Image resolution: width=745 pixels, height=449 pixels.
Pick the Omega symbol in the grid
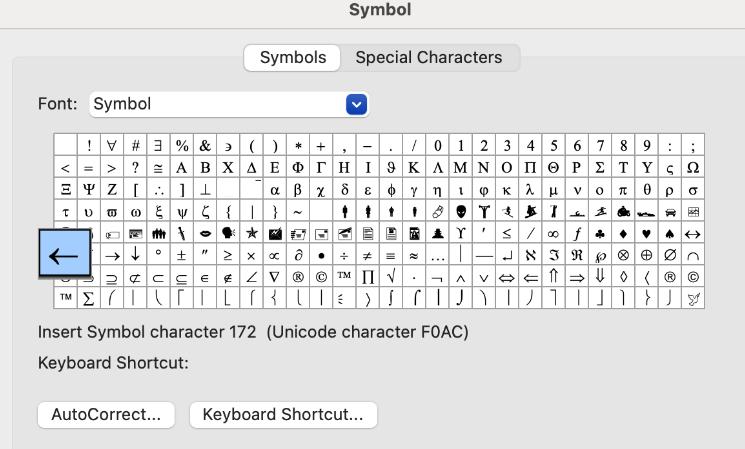[693, 168]
